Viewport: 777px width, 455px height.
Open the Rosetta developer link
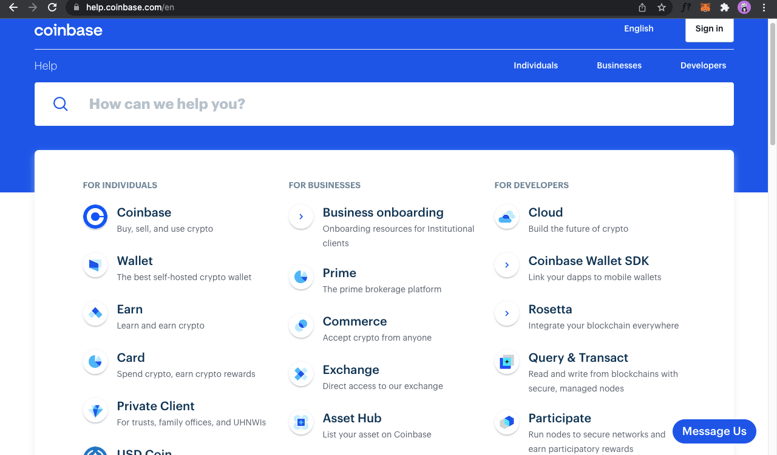(x=550, y=309)
